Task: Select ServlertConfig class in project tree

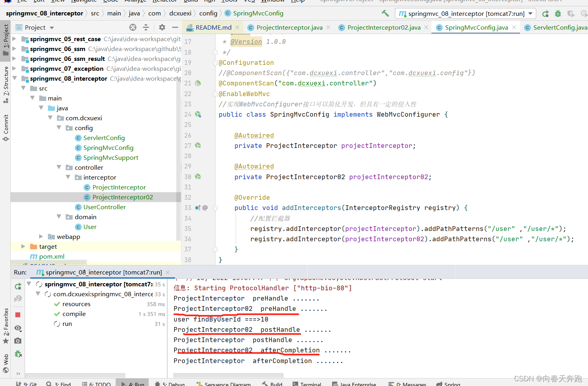Action: tap(104, 138)
